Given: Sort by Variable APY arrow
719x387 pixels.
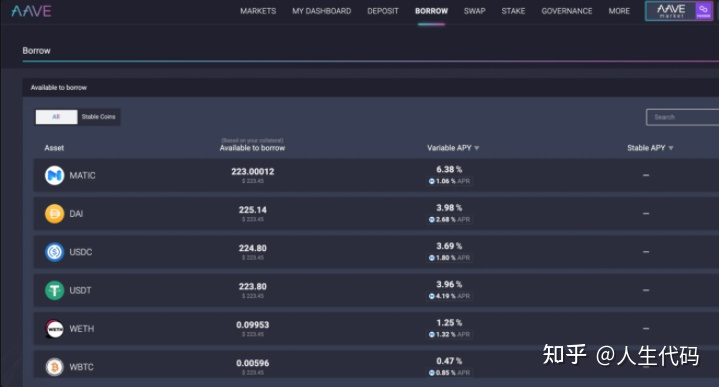Looking at the screenshot, I should pyautogui.click(x=477, y=148).
